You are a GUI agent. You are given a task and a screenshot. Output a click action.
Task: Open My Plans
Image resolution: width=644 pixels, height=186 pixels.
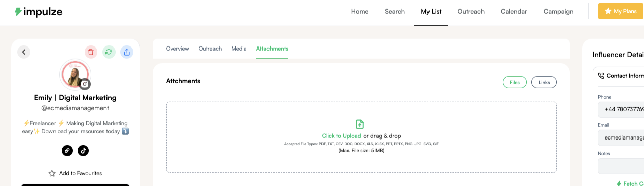621,11
